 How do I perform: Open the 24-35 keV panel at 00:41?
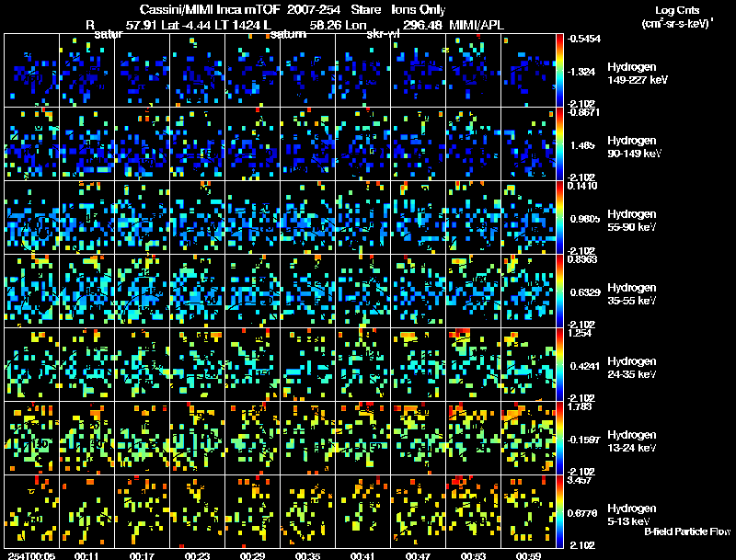pos(362,365)
